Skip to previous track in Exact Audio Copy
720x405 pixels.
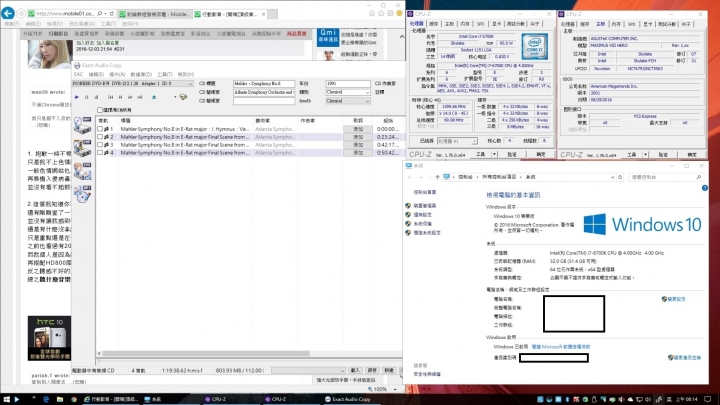[110, 97]
